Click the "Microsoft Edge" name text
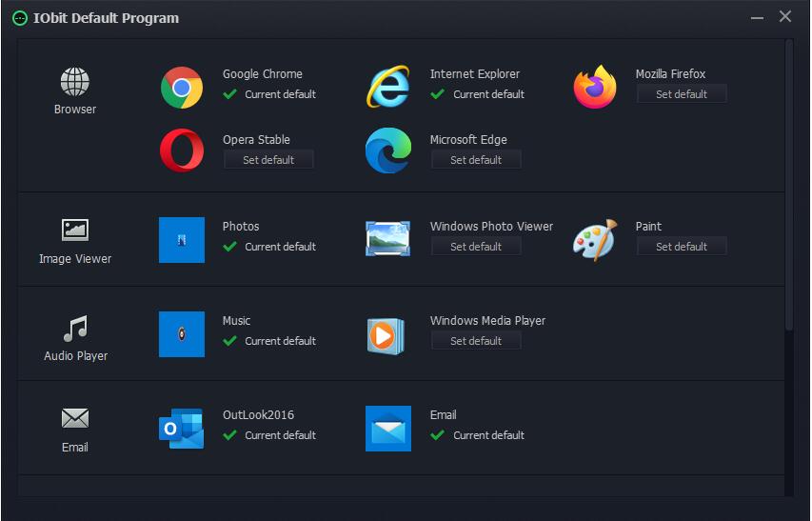The image size is (812, 521). click(x=468, y=140)
